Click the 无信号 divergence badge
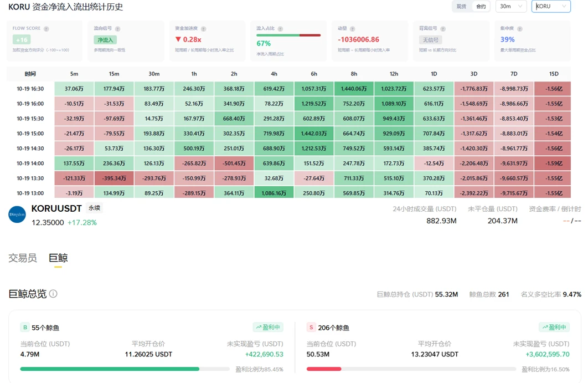 click(430, 40)
